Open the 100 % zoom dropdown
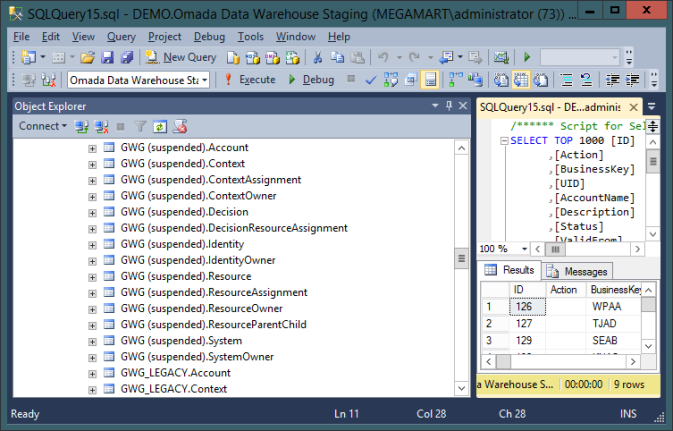Image resolution: width=673 pixels, height=431 pixels. [524, 249]
